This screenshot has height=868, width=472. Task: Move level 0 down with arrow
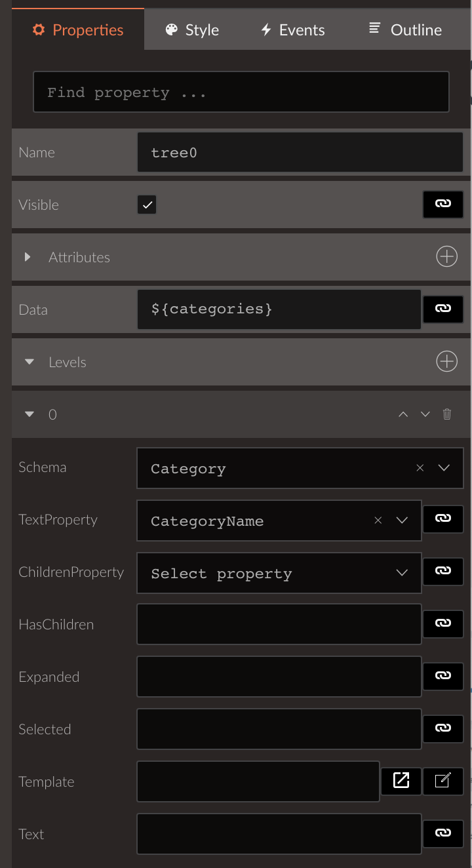(x=425, y=414)
